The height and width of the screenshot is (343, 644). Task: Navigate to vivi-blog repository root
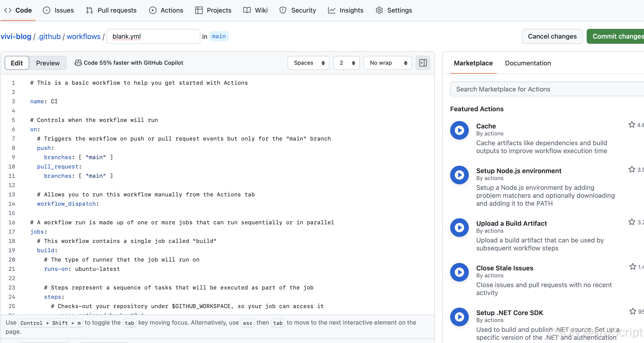point(16,37)
